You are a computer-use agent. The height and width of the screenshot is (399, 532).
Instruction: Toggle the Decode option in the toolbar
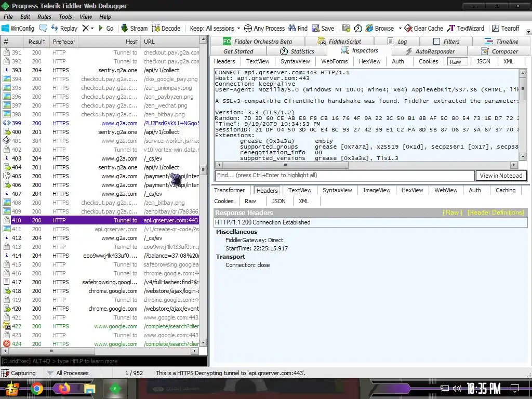[166, 28]
